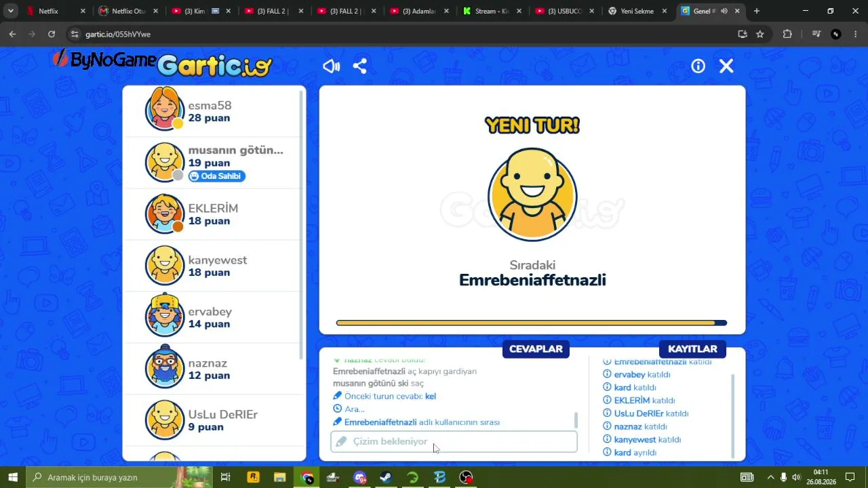This screenshot has height=488, width=868.
Task: Click the answers chat scrollbar
Action: pos(576,420)
